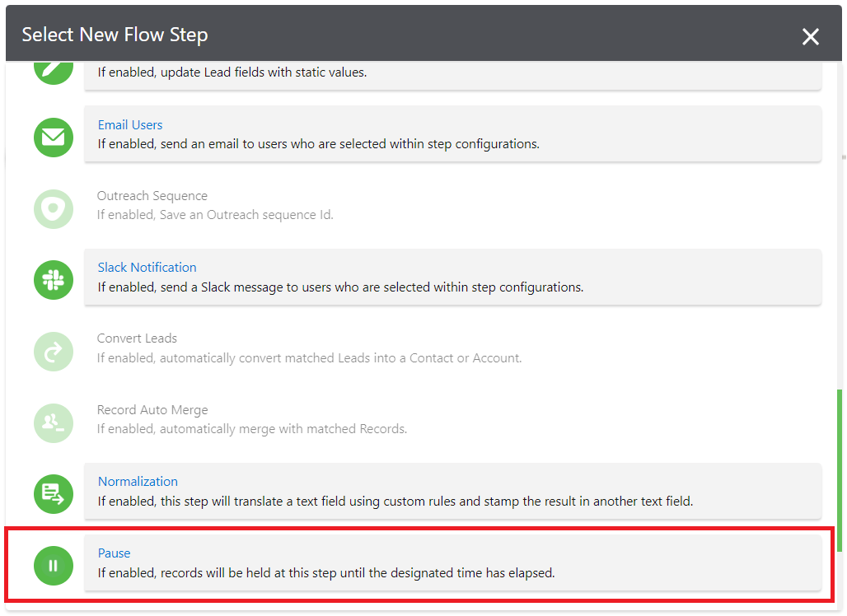The width and height of the screenshot is (847, 616).
Task: Click the green Pause step icon
Action: 54,566
